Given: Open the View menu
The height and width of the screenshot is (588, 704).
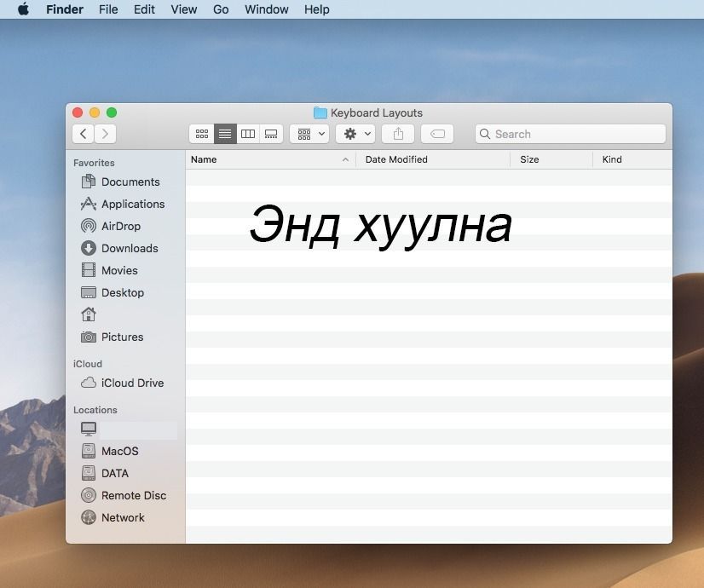Looking at the screenshot, I should 183,9.
